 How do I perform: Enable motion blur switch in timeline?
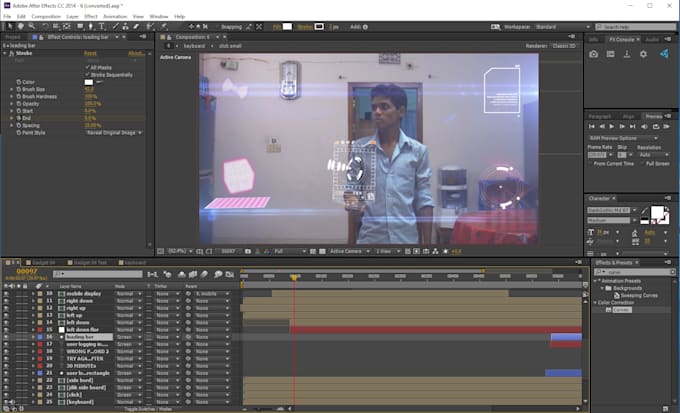point(204,274)
